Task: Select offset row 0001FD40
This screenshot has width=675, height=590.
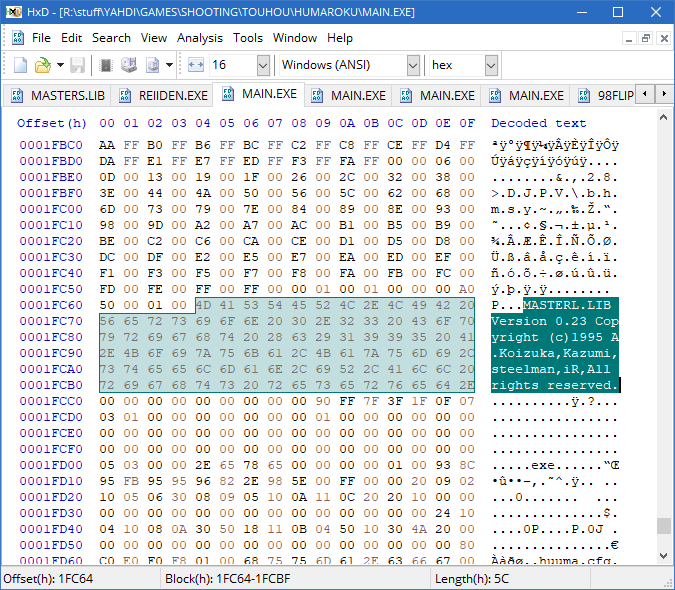Action: click(51, 529)
